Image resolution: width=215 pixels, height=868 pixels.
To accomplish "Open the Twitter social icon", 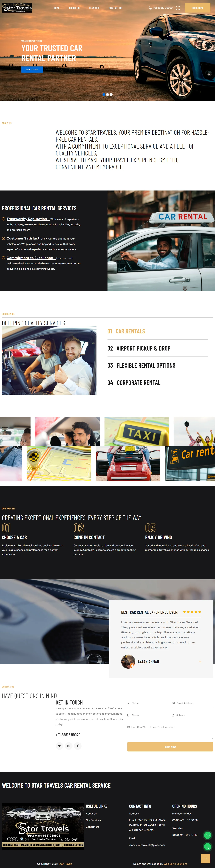I will click(x=59, y=746).
